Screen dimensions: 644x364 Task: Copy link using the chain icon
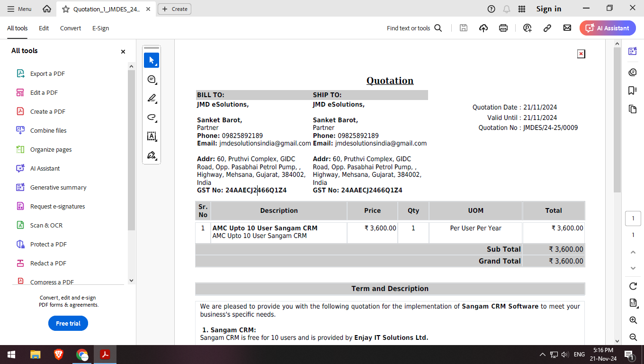click(547, 28)
